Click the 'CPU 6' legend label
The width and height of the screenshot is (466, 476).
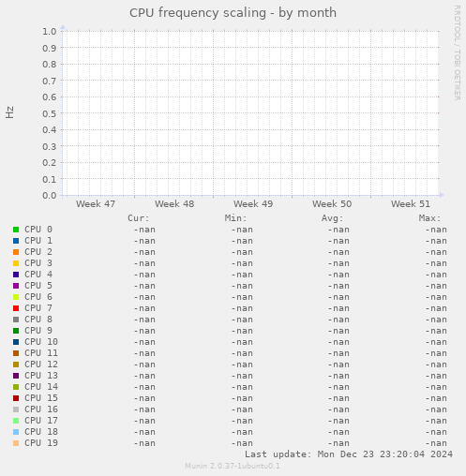38,297
